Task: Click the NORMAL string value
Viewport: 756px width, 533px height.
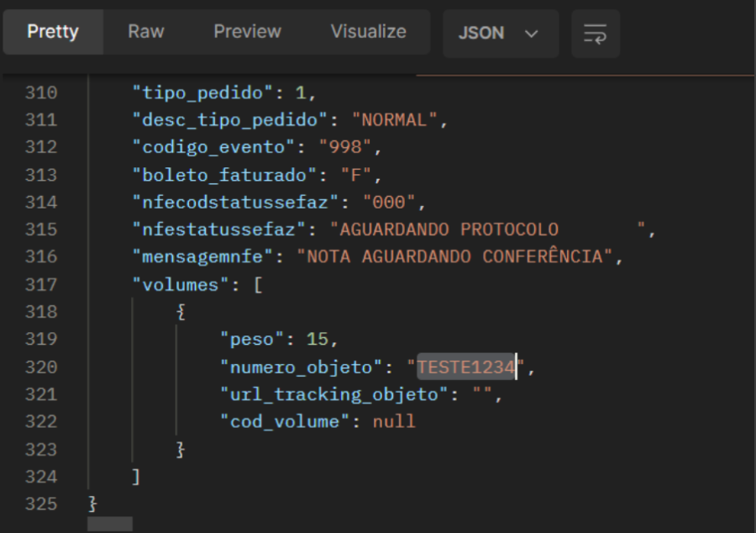Action: pos(395,119)
